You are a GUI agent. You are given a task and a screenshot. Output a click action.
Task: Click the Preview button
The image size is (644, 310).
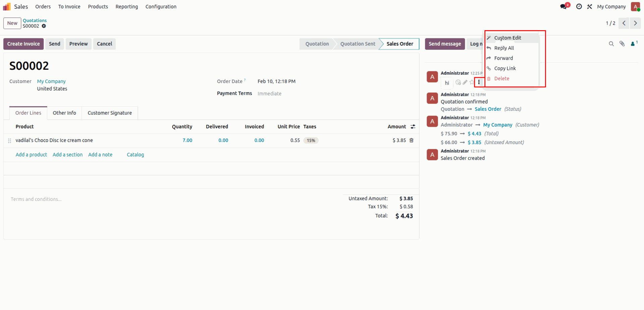78,44
